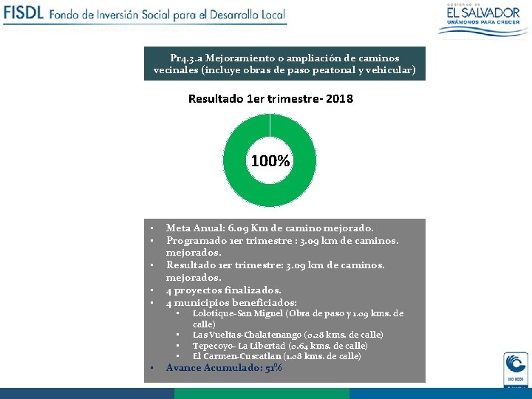Click the ISO 9001 certification badge
532x399 pixels.
pyautogui.click(x=516, y=370)
